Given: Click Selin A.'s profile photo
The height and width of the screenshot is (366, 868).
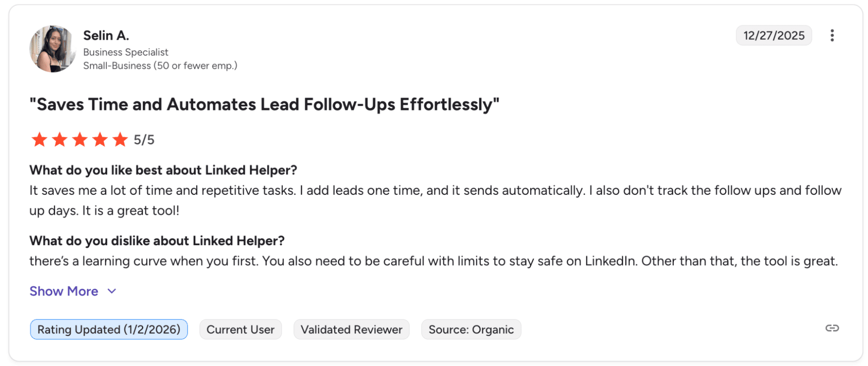Looking at the screenshot, I should click(53, 49).
